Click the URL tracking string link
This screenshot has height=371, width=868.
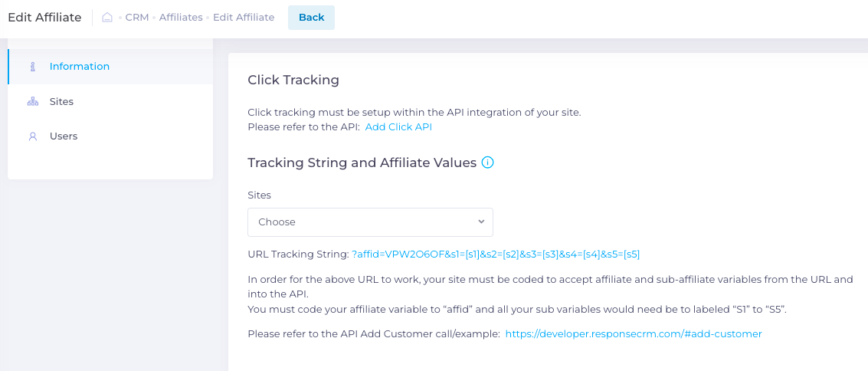(496, 254)
